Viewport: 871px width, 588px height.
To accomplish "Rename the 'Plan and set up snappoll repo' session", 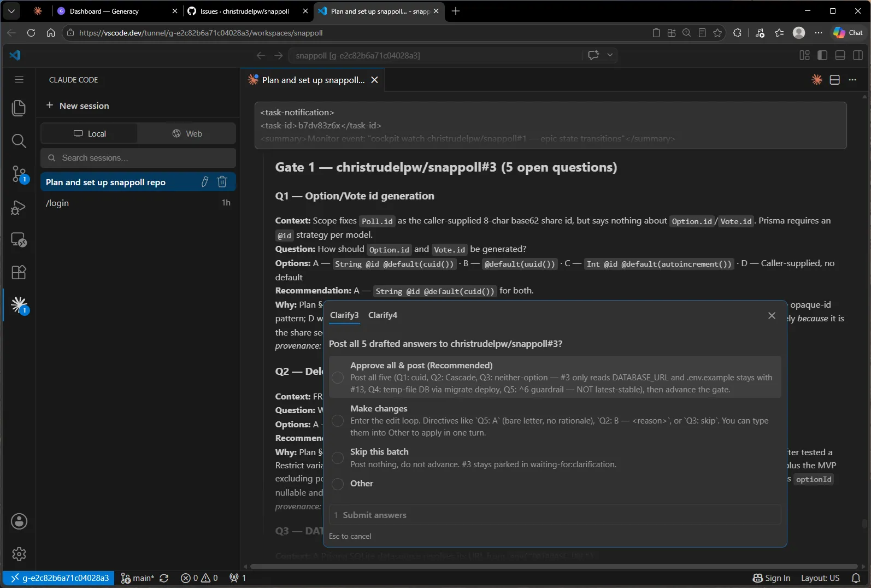I will point(205,182).
